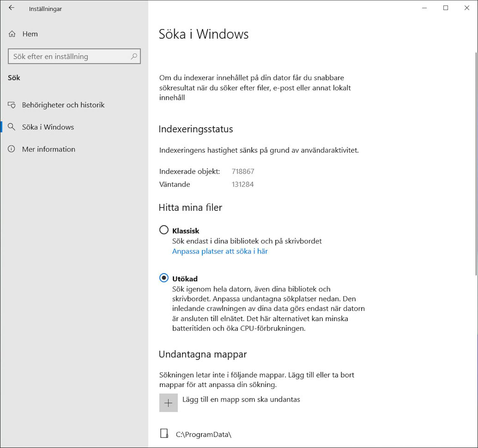
Task: Click the back arrow to return
Action: 11,8
